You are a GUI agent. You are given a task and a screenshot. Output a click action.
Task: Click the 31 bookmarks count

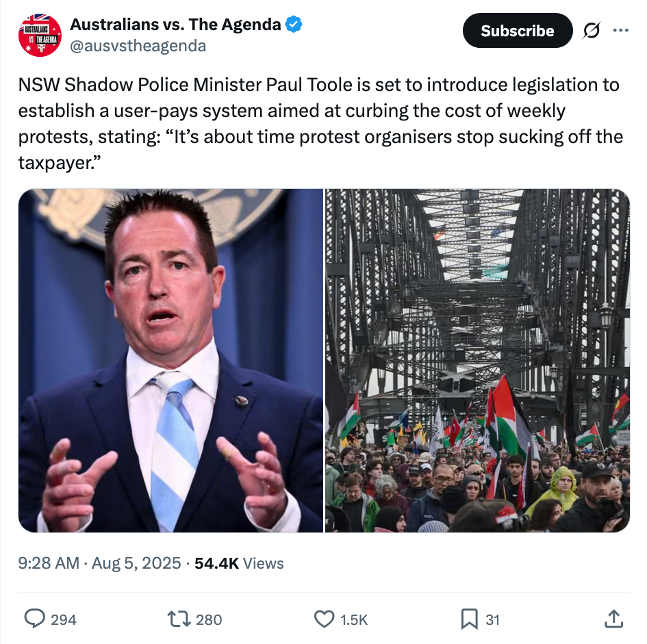(x=492, y=619)
